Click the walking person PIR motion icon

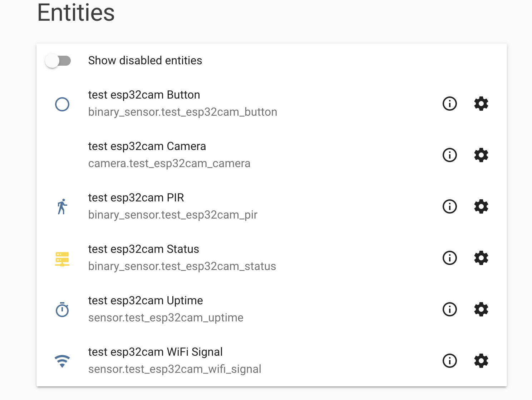pos(62,207)
